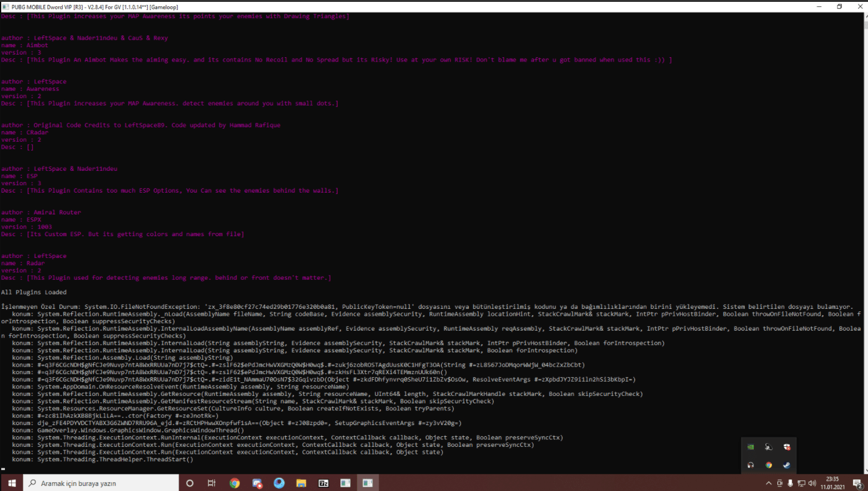Open 7-Zip from the taskbar

[x=323, y=483]
